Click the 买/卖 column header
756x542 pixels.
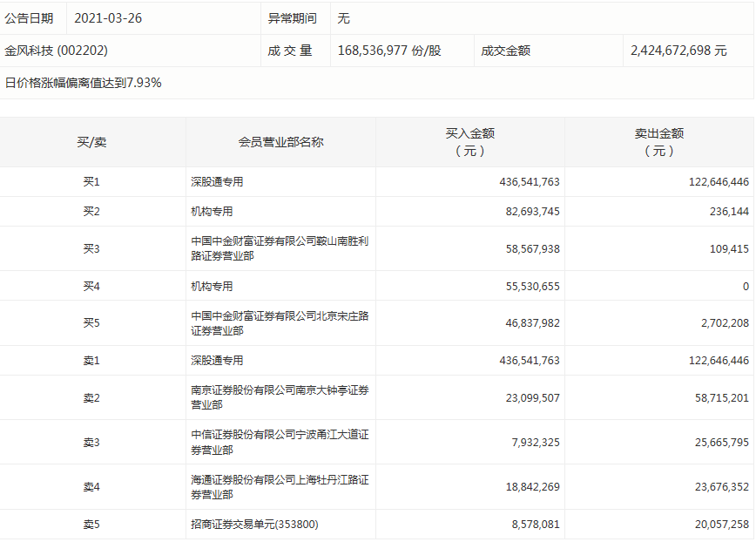pos(91,142)
